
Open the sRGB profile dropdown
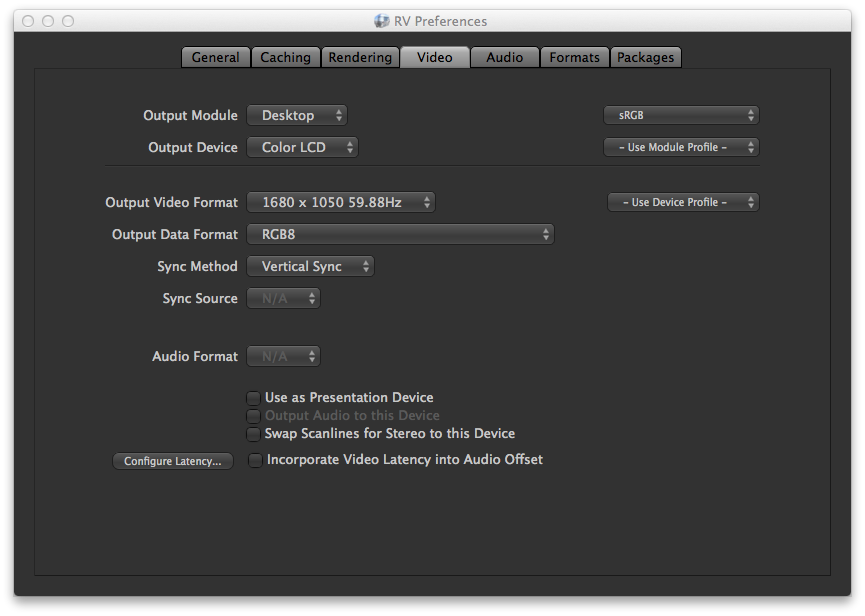[x=681, y=115]
